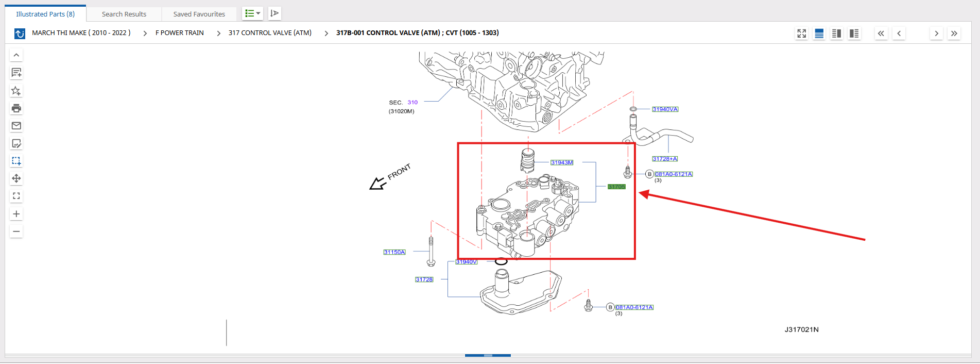Click the edit/annotate pencil icon
The image size is (980, 364).
tap(16, 143)
